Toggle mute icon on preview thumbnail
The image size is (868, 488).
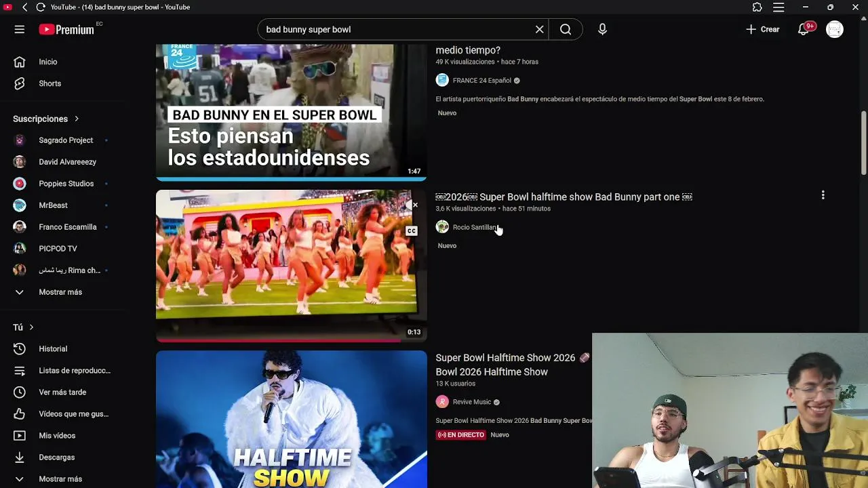[412, 205]
